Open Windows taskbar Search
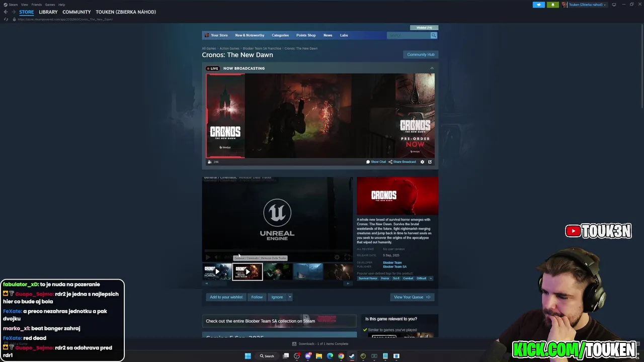 [x=267, y=356]
